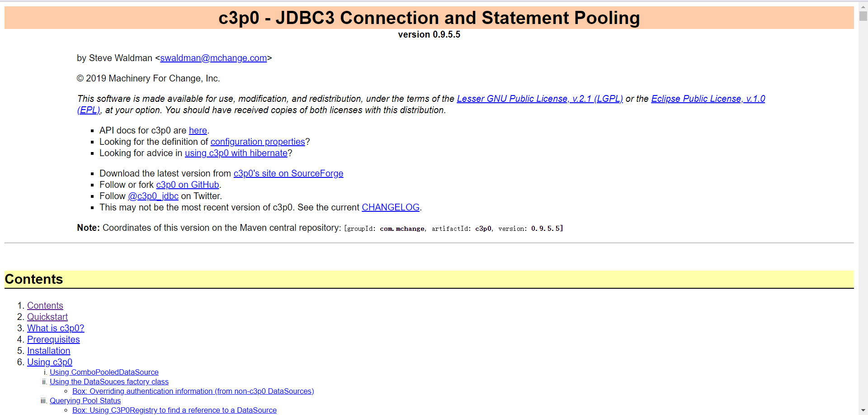
Task: Jump to the Prerequisites section
Action: click(x=53, y=339)
